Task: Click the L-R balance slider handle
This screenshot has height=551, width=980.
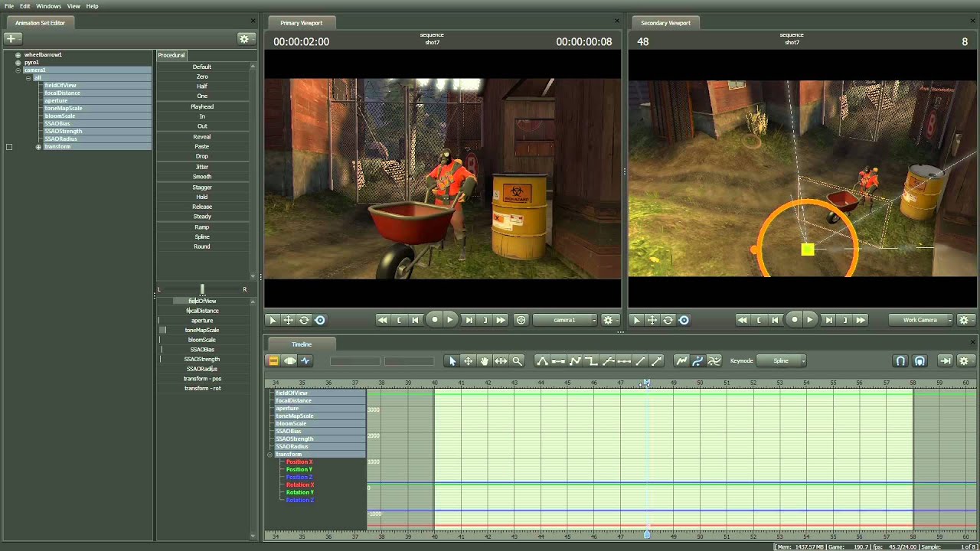Action: click(x=202, y=289)
